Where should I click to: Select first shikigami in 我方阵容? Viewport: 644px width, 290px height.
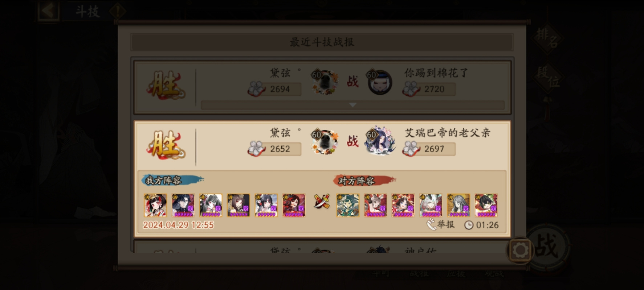[x=155, y=205]
